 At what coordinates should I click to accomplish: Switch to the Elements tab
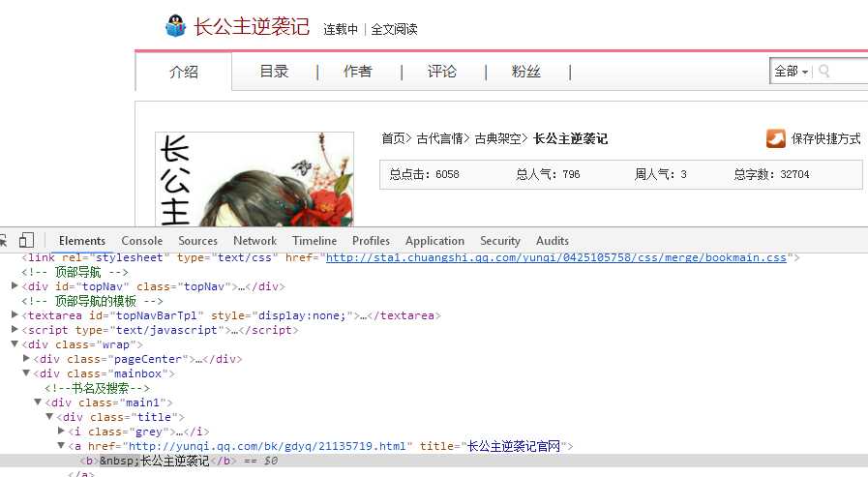pos(82,241)
